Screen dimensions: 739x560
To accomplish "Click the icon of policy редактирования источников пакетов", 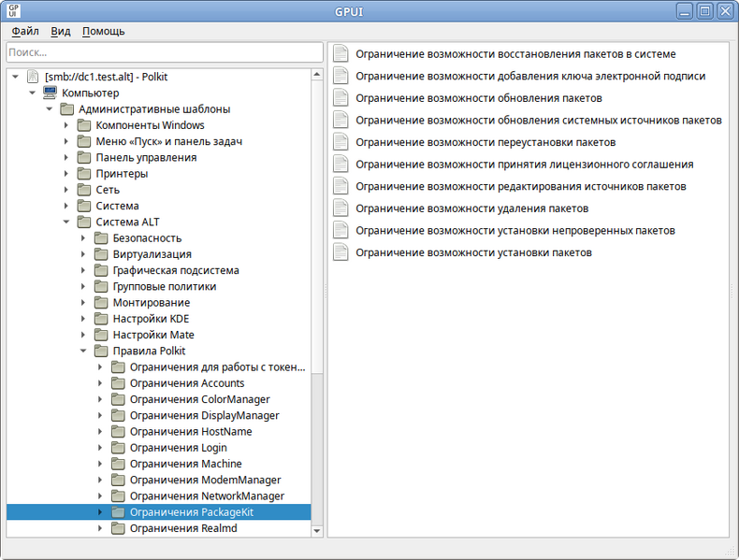I will [341, 186].
